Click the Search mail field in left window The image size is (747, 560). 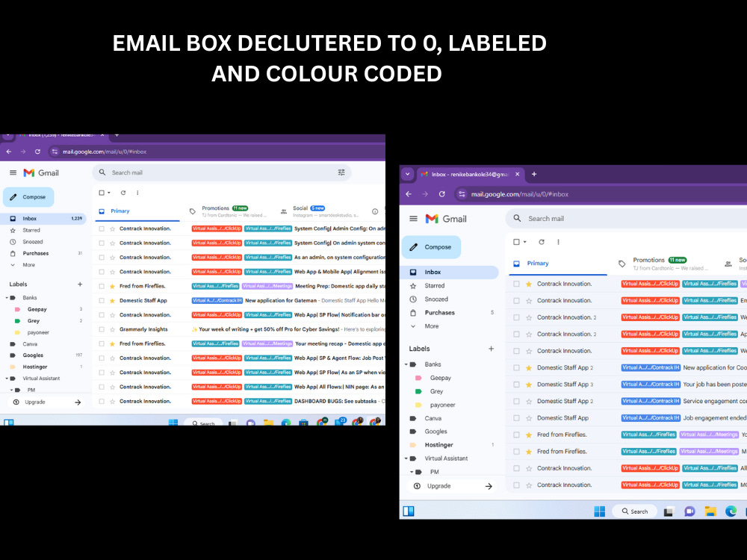point(222,172)
